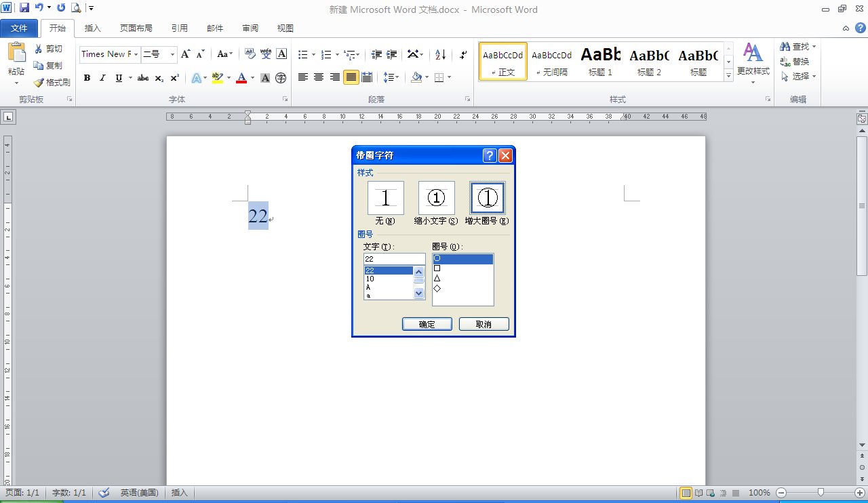Screen dimensions: 868x503
Task: Choose the 增大圈号 enclosure style
Action: tap(487, 198)
